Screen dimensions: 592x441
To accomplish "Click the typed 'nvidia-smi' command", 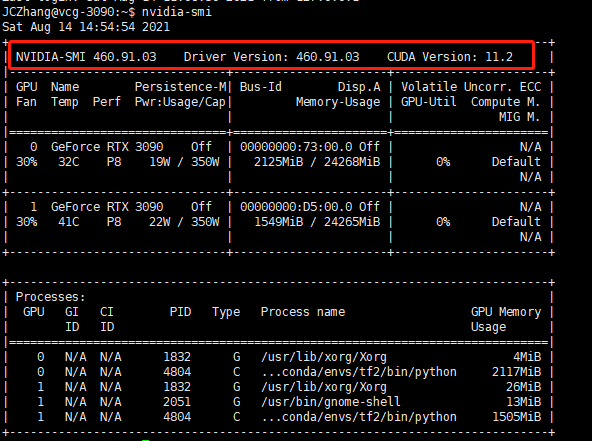I will pyautogui.click(x=177, y=12).
